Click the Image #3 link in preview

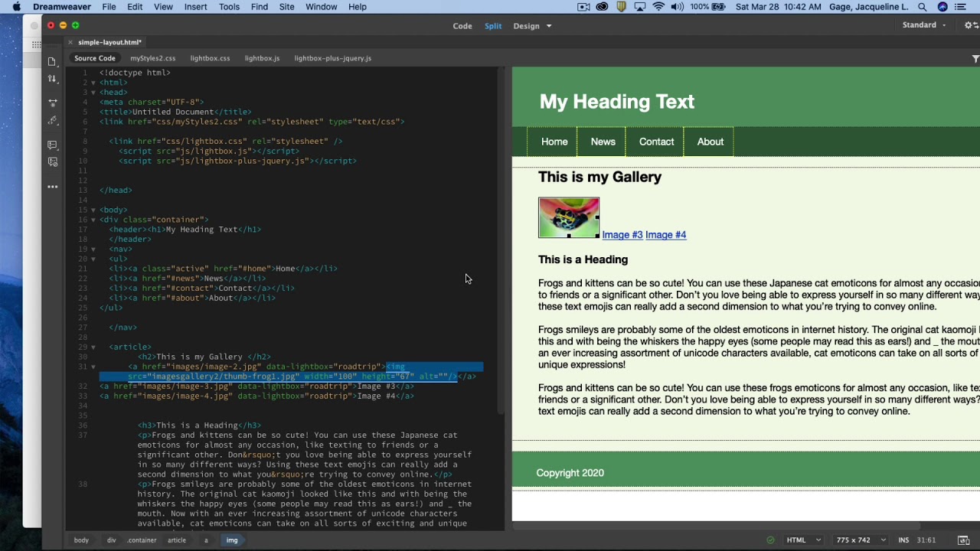click(x=622, y=235)
